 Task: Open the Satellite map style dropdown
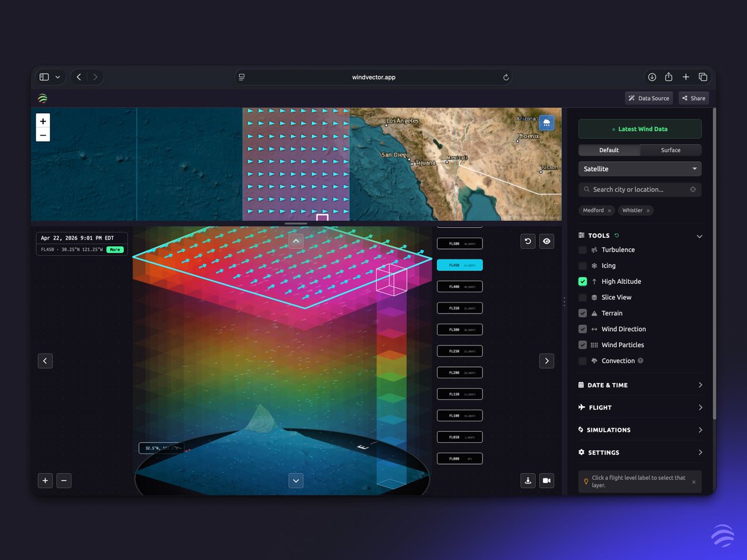[x=640, y=169]
